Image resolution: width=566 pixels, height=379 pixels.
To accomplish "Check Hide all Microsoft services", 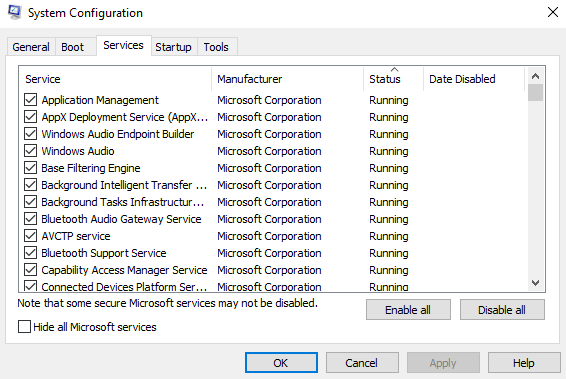I will click(24, 327).
